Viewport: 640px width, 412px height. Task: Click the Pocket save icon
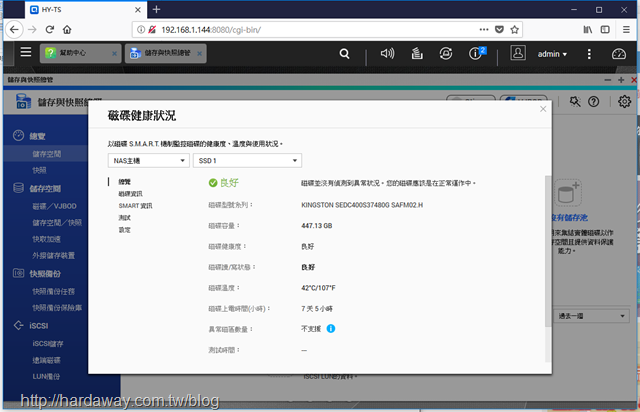[499, 29]
